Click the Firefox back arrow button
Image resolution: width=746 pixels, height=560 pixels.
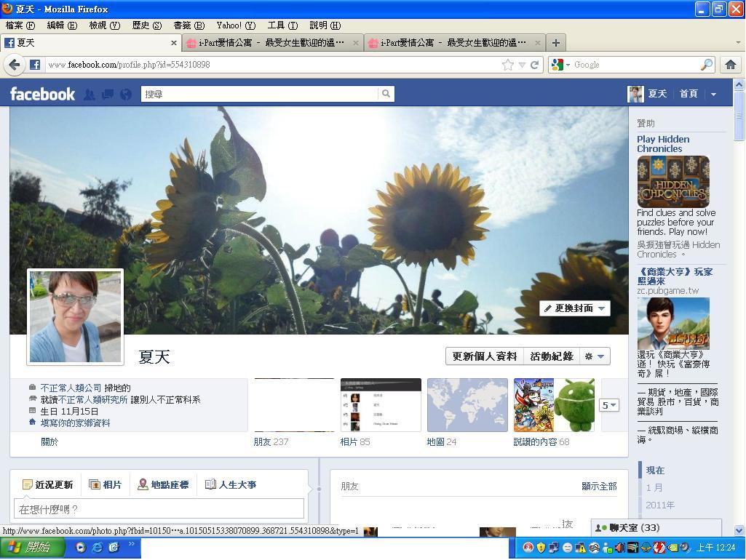(x=14, y=65)
